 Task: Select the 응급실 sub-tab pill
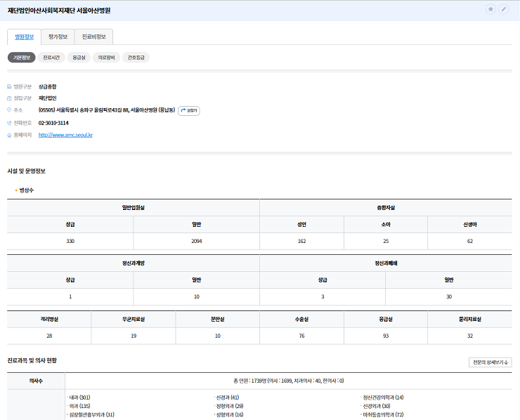coord(79,58)
